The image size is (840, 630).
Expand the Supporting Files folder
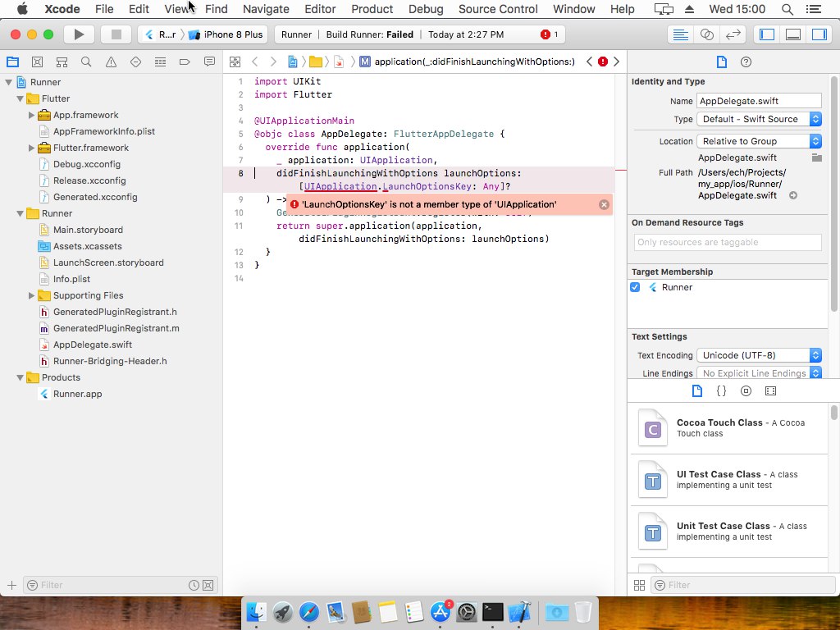(32, 295)
